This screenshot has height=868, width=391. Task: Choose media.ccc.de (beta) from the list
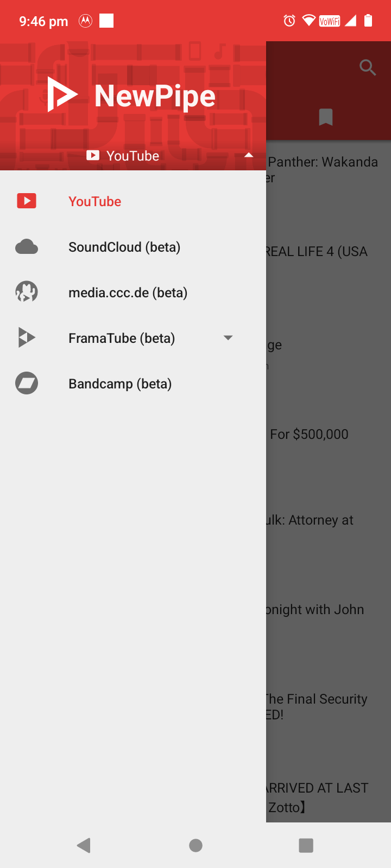[x=128, y=292]
